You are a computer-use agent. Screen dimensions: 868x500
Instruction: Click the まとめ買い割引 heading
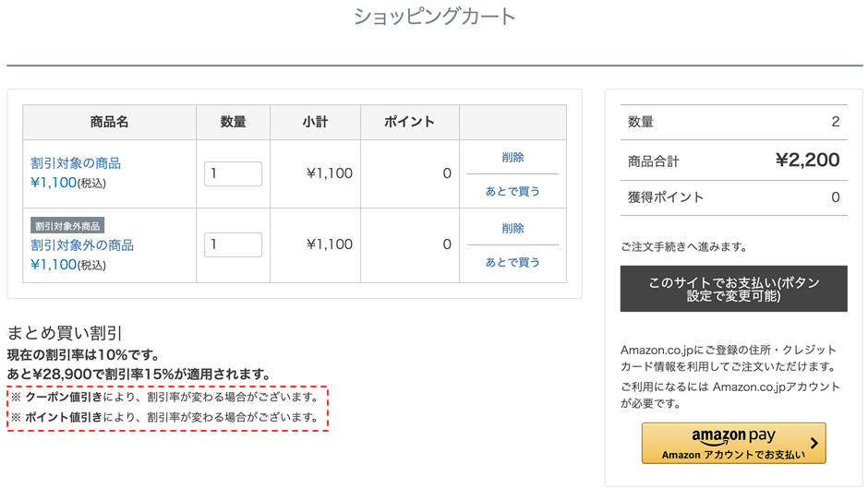tap(65, 333)
